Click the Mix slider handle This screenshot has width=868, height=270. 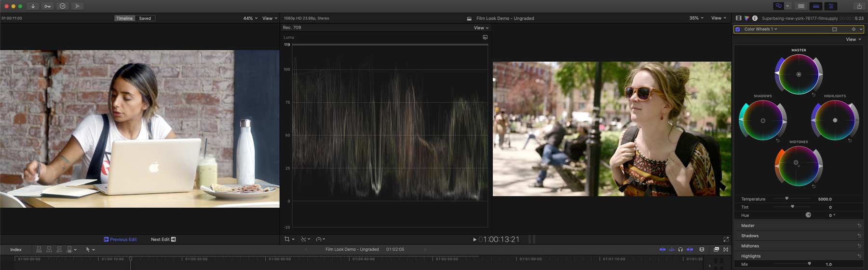tap(809, 264)
